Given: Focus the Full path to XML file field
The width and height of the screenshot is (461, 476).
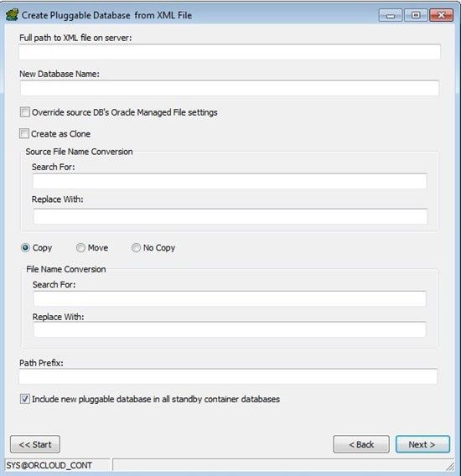Looking at the screenshot, I should pyautogui.click(x=230, y=52).
